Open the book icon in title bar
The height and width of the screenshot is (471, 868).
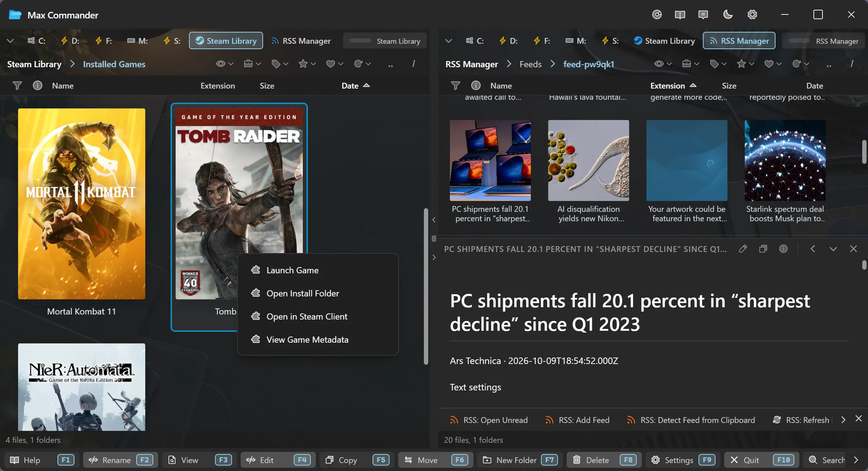(x=680, y=14)
